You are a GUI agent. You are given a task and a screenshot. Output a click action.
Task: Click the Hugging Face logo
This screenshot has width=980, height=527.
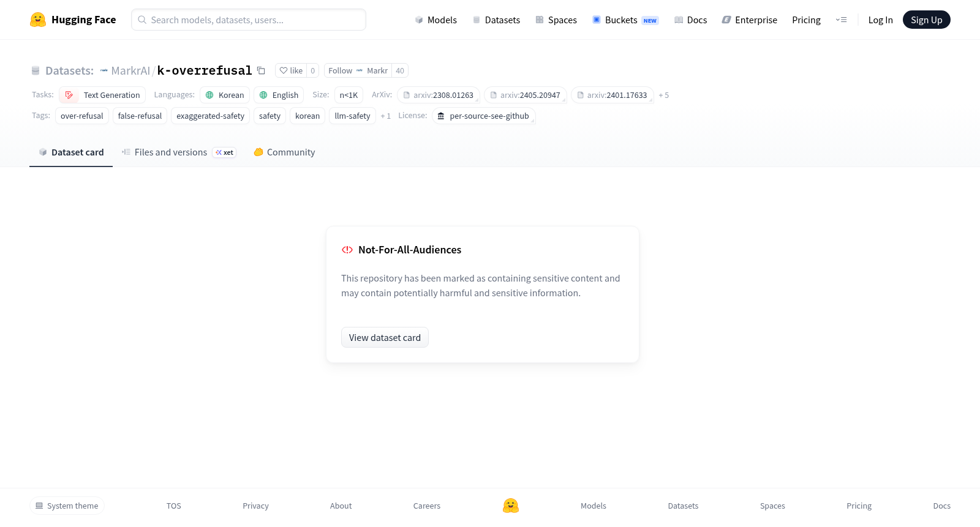73,20
